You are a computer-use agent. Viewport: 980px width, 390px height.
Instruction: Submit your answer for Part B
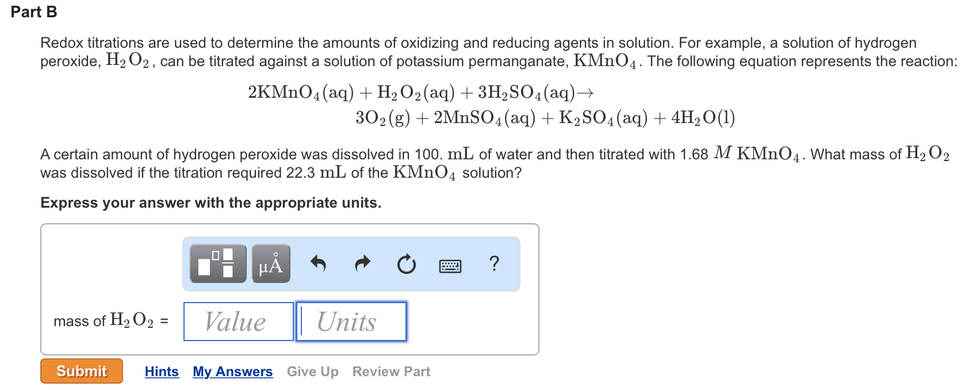pyautogui.click(x=81, y=371)
